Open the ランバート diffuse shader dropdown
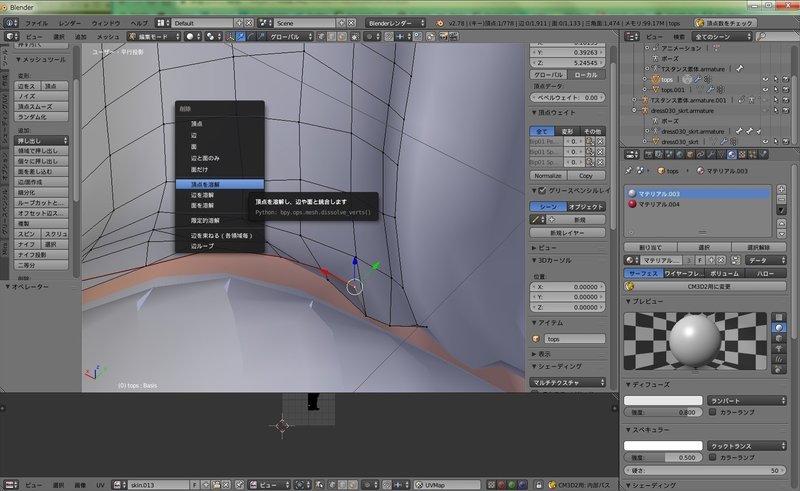The height and width of the screenshot is (491, 800). pyautogui.click(x=747, y=401)
